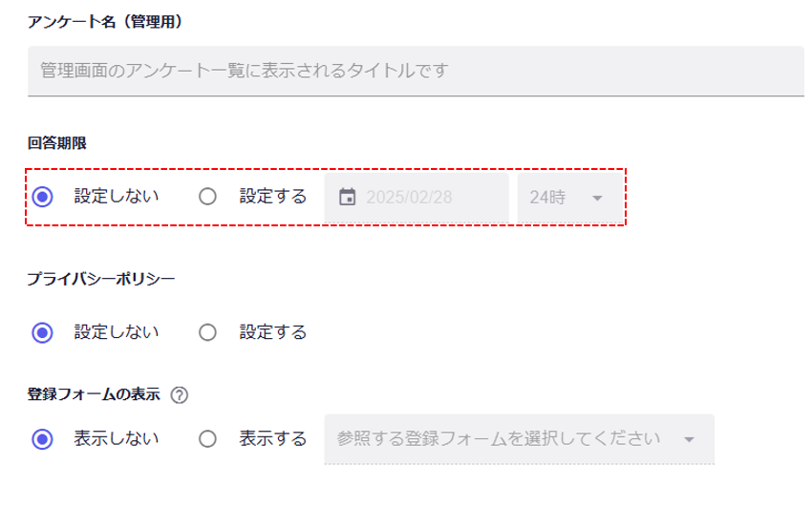The image size is (812, 508).
Task: Click the arrow icon of the 登録フォーム selector
Action: [x=689, y=439]
